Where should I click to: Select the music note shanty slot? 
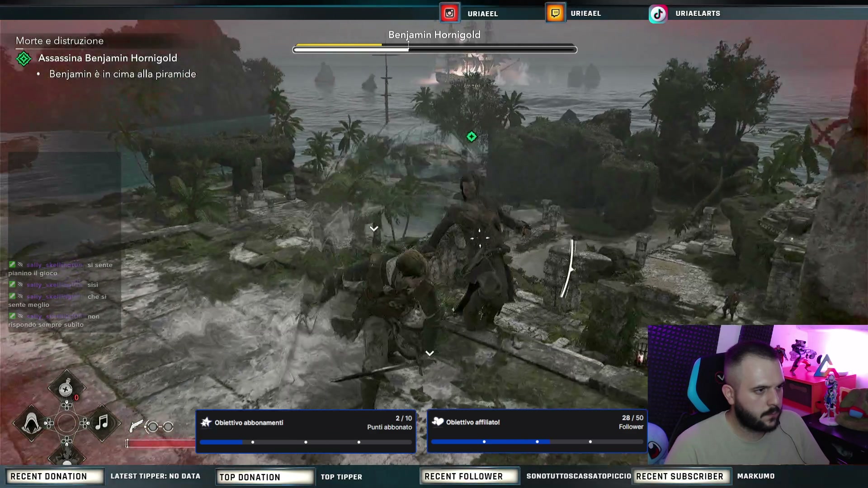coord(103,423)
